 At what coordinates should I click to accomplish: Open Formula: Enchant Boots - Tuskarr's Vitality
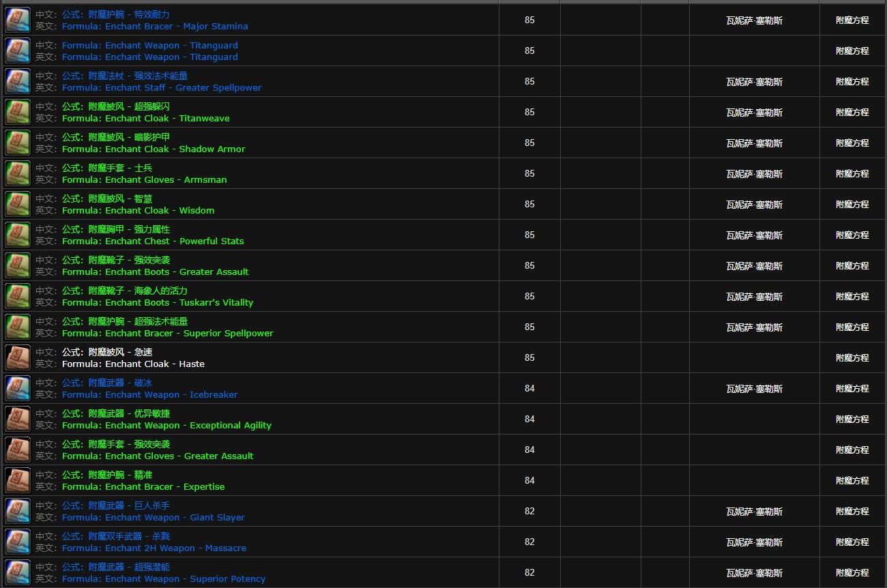coord(157,303)
